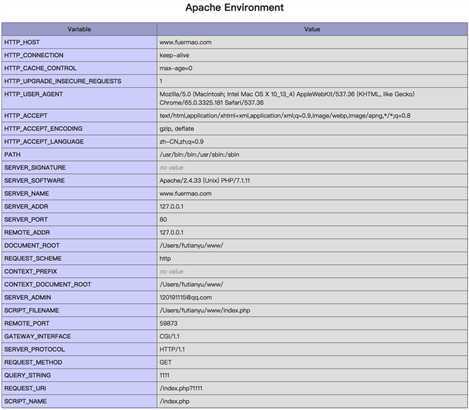Select the /Users/futianyu/www/index.php value
This screenshot has width=469, height=410.
[205, 311]
